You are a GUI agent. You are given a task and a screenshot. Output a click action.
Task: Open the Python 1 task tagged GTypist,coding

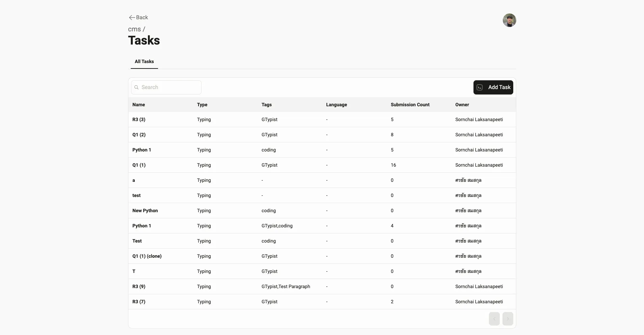pos(142,226)
